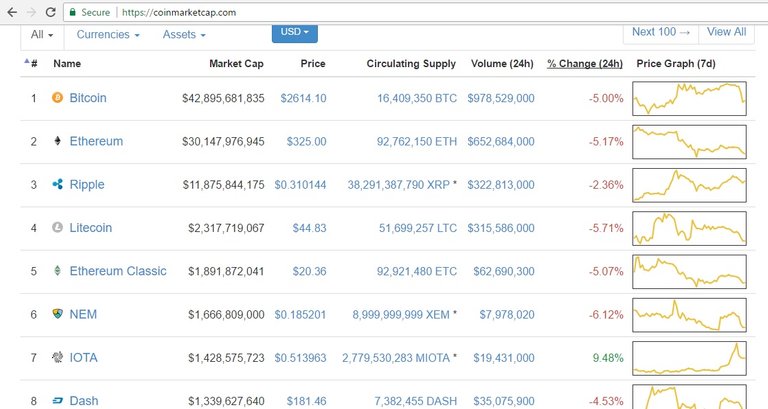Click the browser forward arrow
Image resolution: width=768 pixels, height=409 pixels.
pos(28,12)
